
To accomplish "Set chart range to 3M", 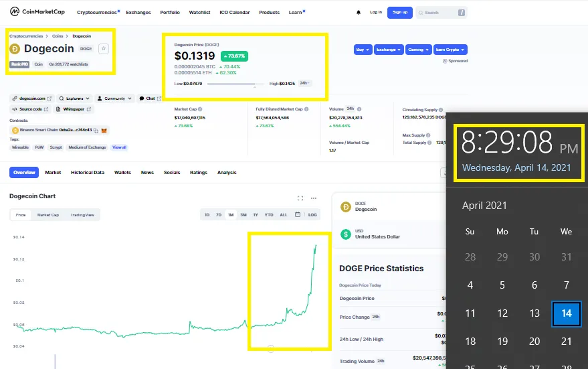I will pyautogui.click(x=243, y=215).
